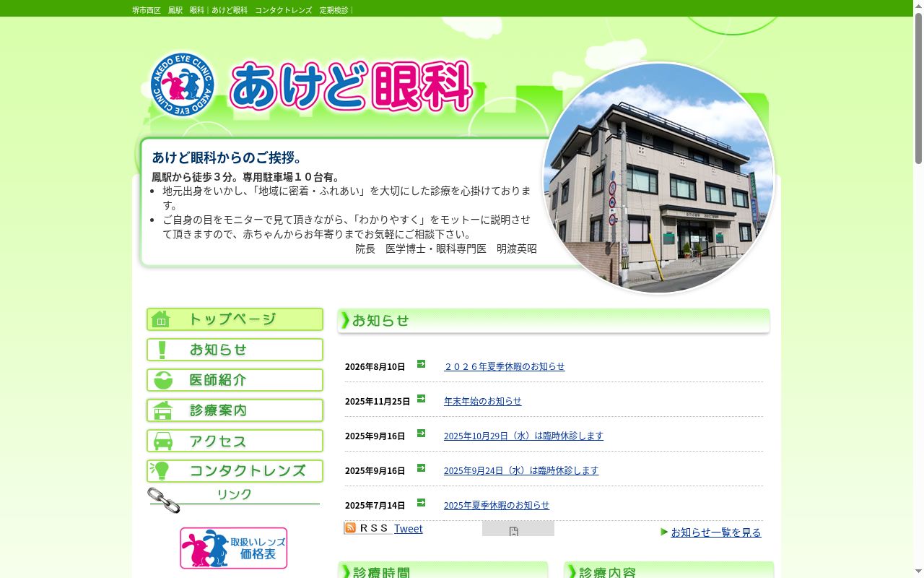The image size is (924, 578).
Task: Click the Tweet link
Action: pos(409,529)
